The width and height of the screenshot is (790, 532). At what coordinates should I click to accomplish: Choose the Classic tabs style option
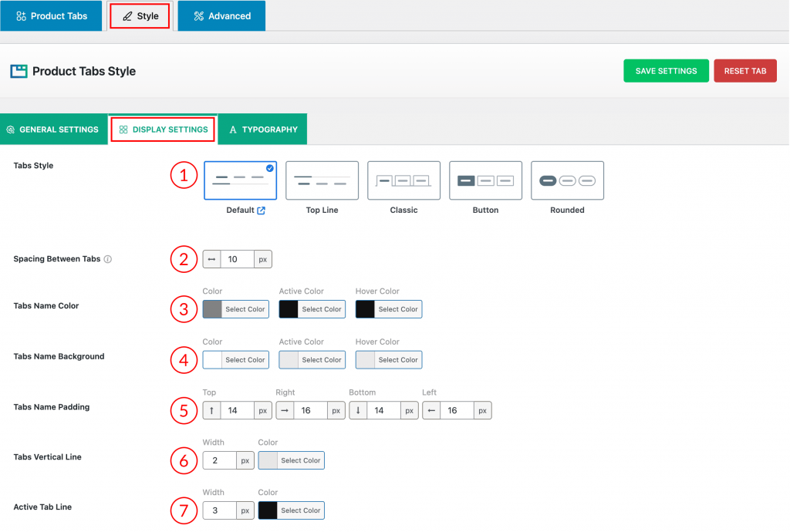pos(403,180)
